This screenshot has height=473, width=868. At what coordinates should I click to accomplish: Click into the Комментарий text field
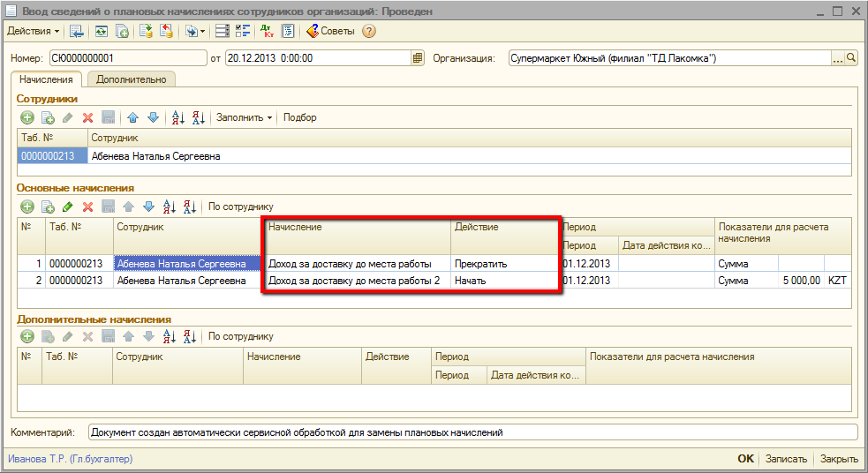(x=472, y=432)
